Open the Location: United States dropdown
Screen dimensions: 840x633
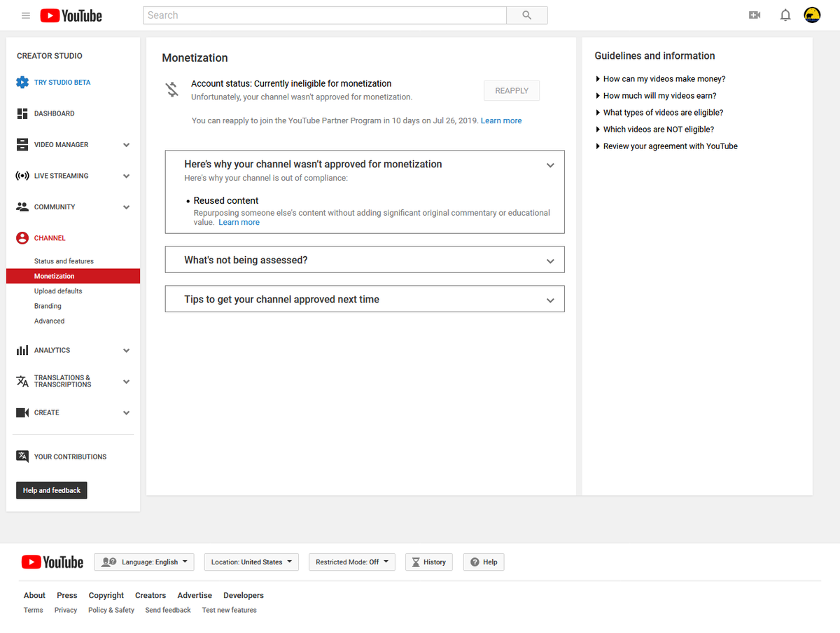point(251,562)
